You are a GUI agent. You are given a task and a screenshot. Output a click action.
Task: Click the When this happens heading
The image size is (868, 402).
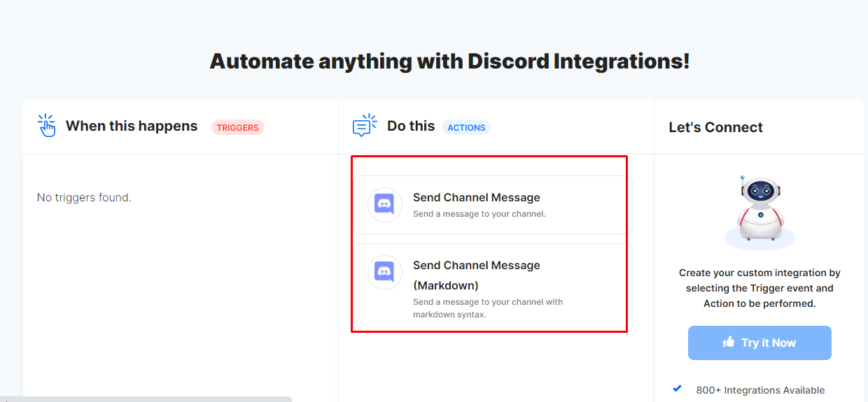tap(132, 127)
